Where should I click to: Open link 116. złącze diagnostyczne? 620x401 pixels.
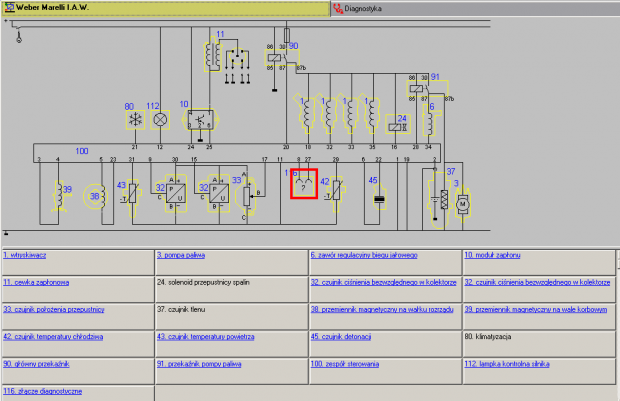(x=43, y=391)
